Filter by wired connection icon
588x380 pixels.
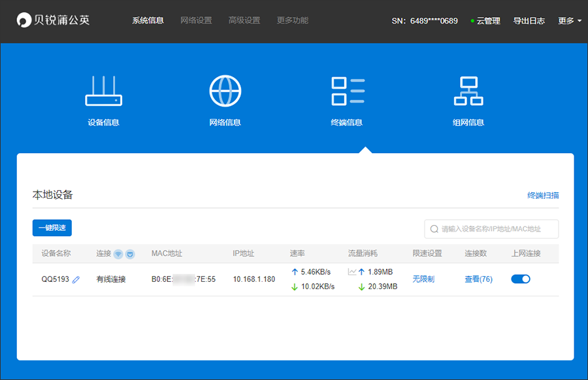[130, 254]
